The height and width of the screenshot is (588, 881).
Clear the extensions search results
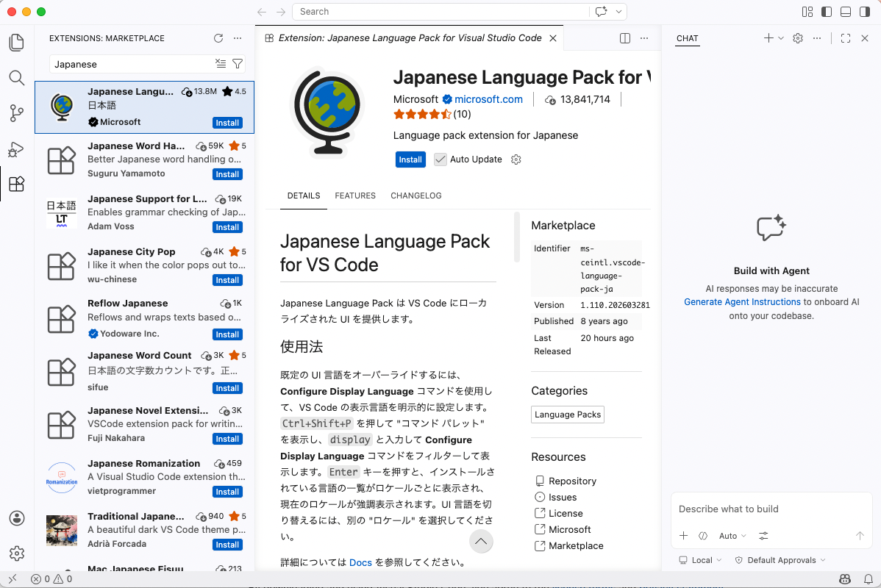(x=221, y=64)
